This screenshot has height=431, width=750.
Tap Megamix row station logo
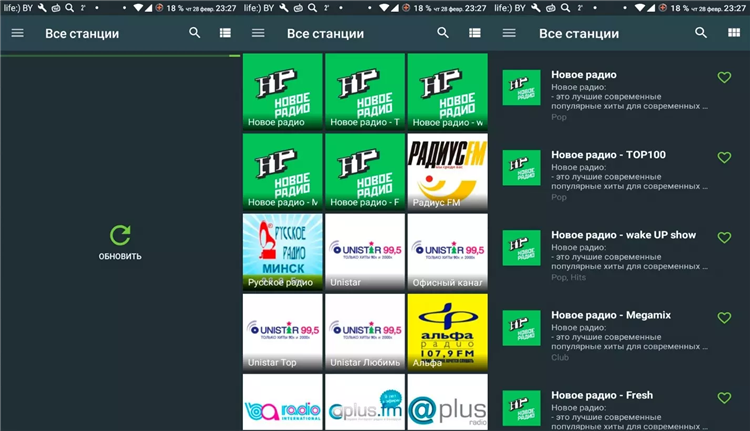coord(521,328)
